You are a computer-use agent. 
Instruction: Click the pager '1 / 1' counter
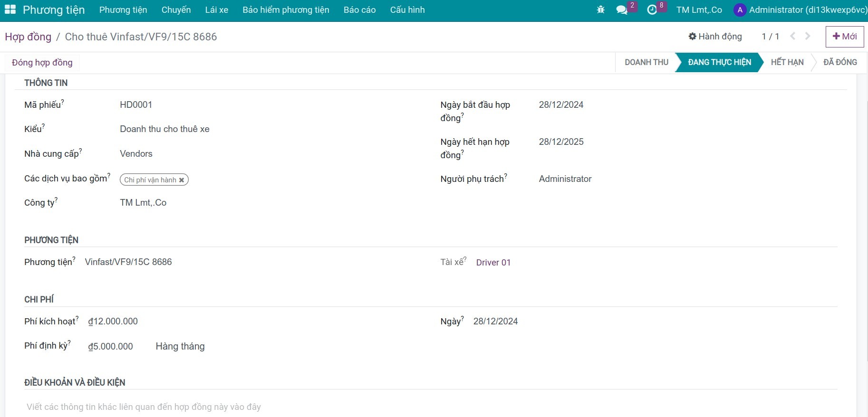pyautogui.click(x=770, y=37)
